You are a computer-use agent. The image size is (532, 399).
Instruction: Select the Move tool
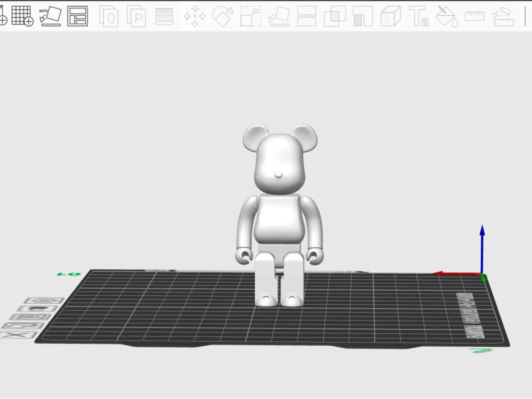(195, 17)
